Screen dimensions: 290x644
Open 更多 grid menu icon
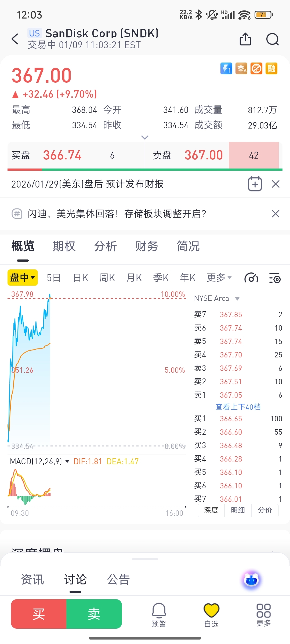pyautogui.click(x=263, y=614)
